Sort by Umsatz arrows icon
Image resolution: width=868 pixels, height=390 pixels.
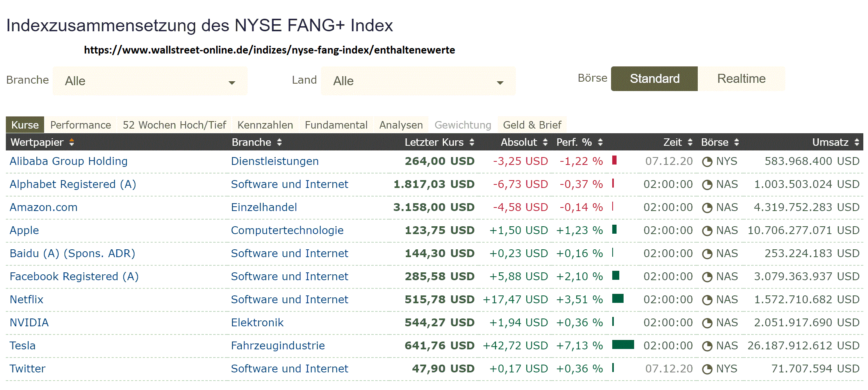(x=857, y=143)
